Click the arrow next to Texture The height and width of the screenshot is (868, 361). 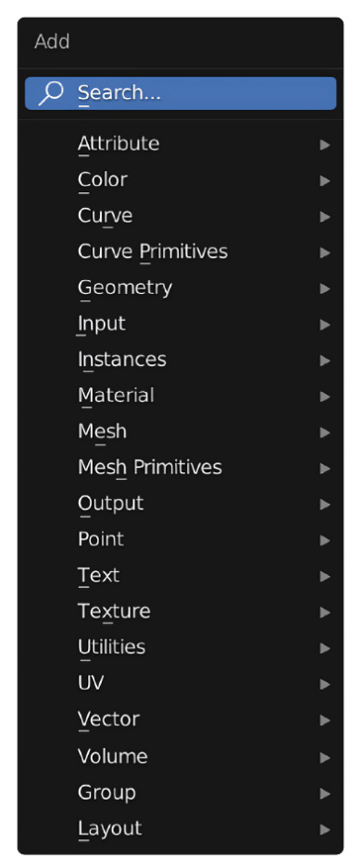(x=325, y=612)
